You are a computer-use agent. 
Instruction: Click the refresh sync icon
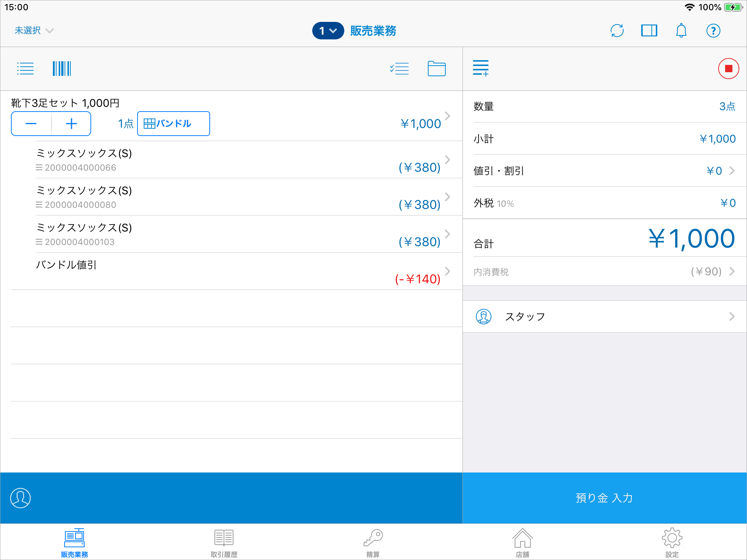617,31
